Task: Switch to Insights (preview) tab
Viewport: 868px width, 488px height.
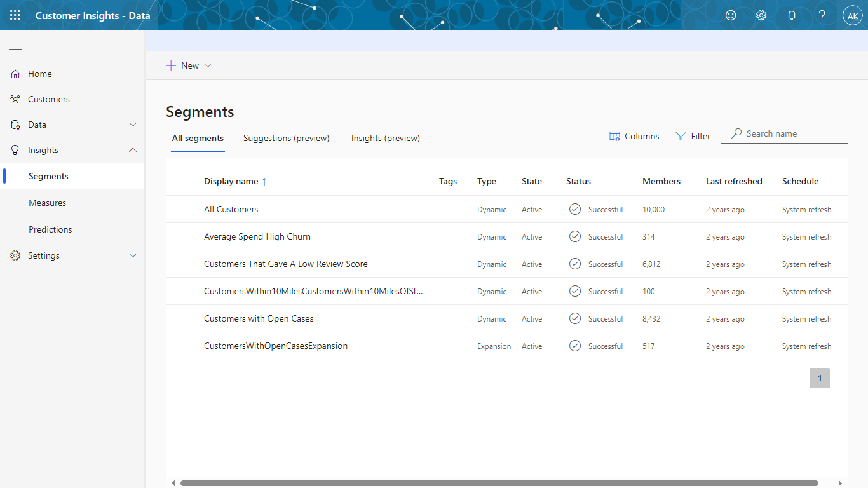Action: click(x=385, y=138)
